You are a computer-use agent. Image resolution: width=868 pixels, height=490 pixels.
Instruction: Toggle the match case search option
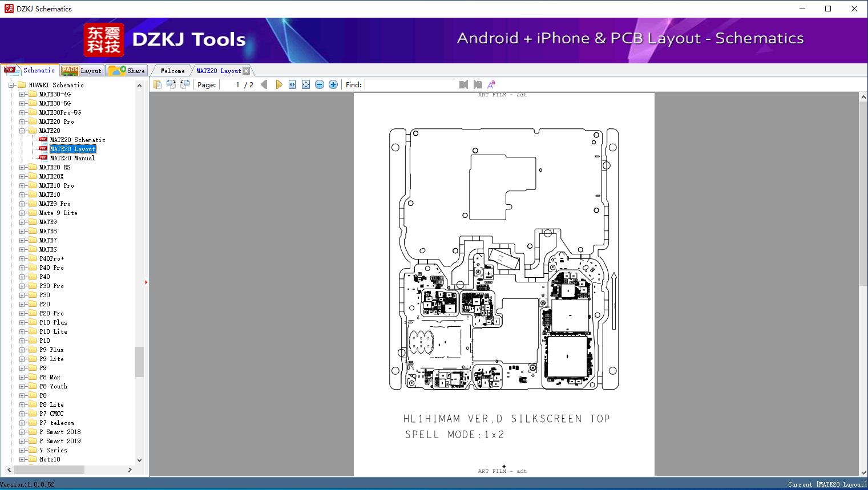click(491, 84)
